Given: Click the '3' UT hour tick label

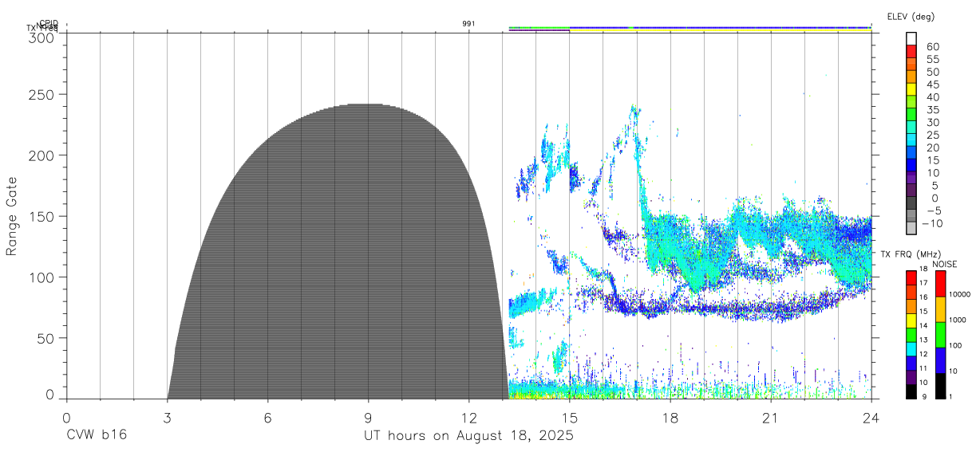Looking at the screenshot, I should click(x=167, y=417).
